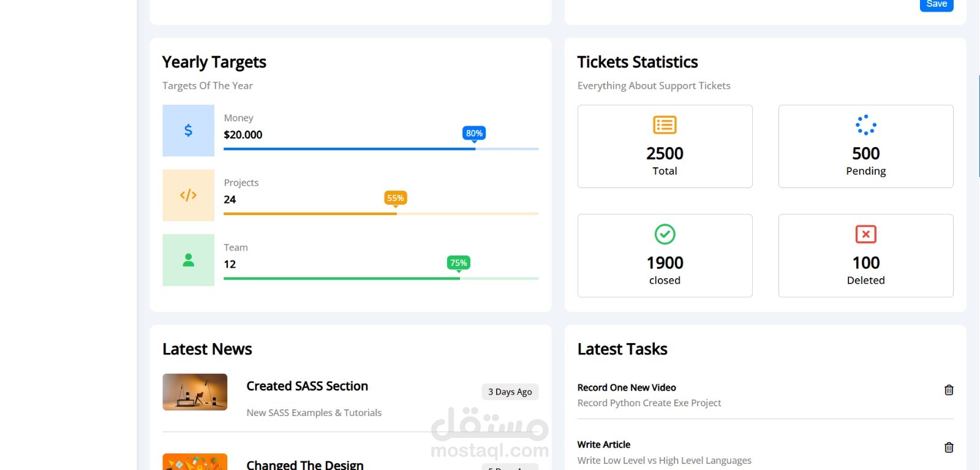Click the code brackets Projects icon
The image size is (980, 470).
tap(188, 195)
